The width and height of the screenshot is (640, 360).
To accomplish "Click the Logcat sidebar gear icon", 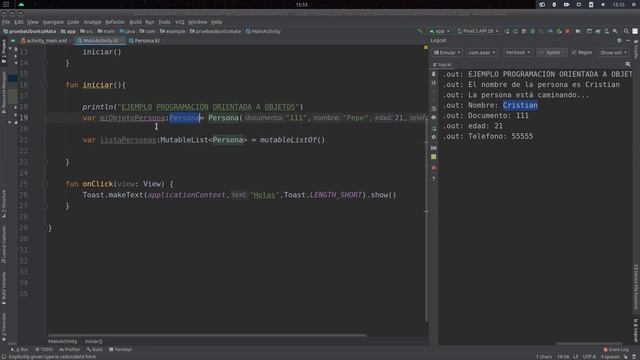I will [433, 137].
